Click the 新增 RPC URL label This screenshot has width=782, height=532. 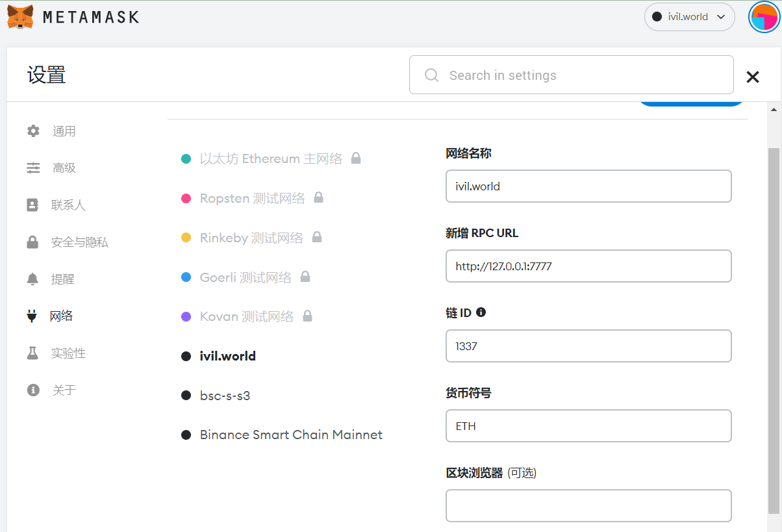pyautogui.click(x=482, y=233)
